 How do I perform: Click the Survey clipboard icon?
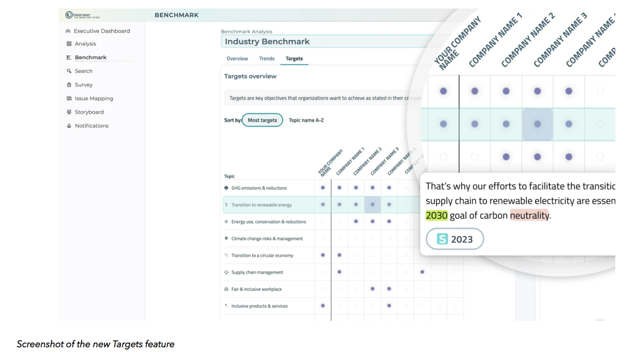pyautogui.click(x=69, y=85)
